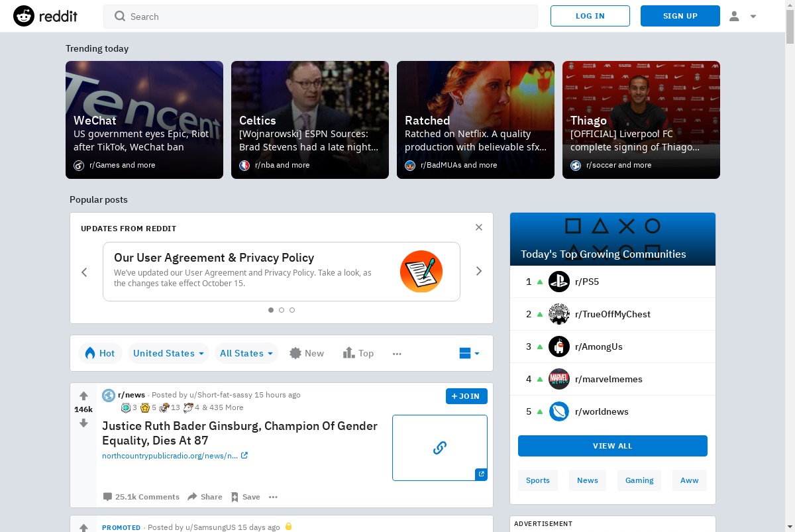Click the r/AmongUs community icon

point(559,346)
